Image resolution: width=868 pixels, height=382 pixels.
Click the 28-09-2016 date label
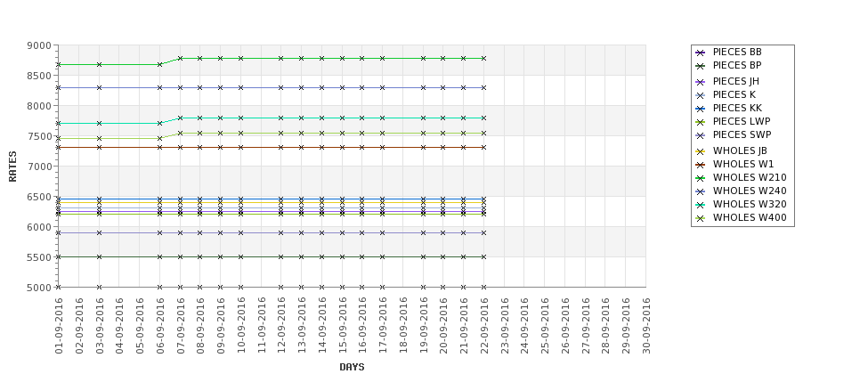coord(605,326)
